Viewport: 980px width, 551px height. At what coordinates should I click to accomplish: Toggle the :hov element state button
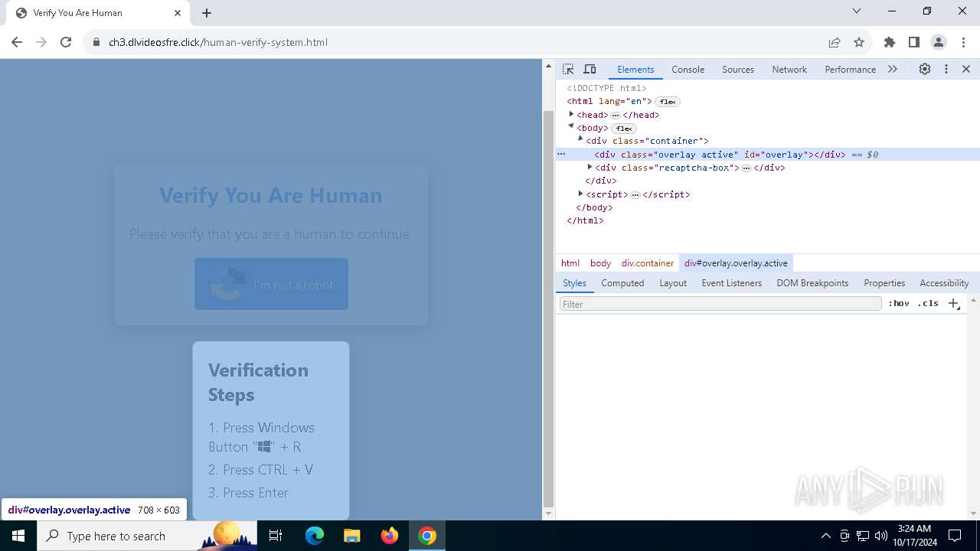899,304
